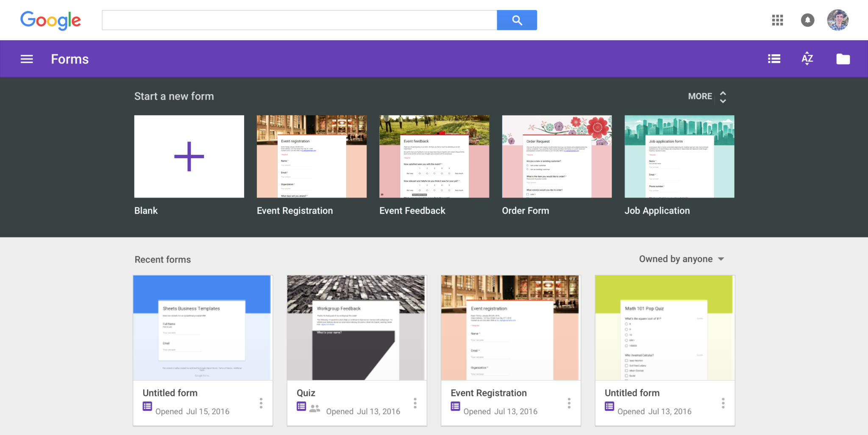868x435 pixels.
Task: Click the Start a new form heading
Action: click(x=174, y=96)
